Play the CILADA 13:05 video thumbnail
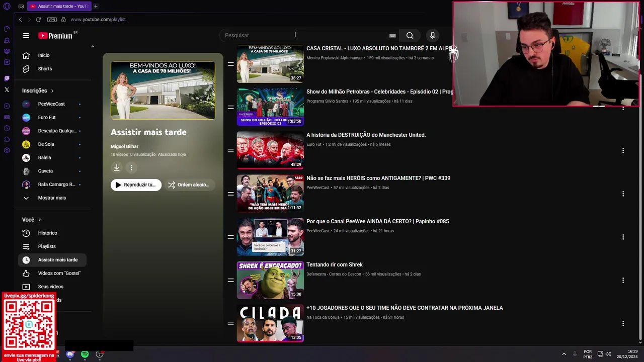This screenshot has width=644, height=362. [270, 323]
